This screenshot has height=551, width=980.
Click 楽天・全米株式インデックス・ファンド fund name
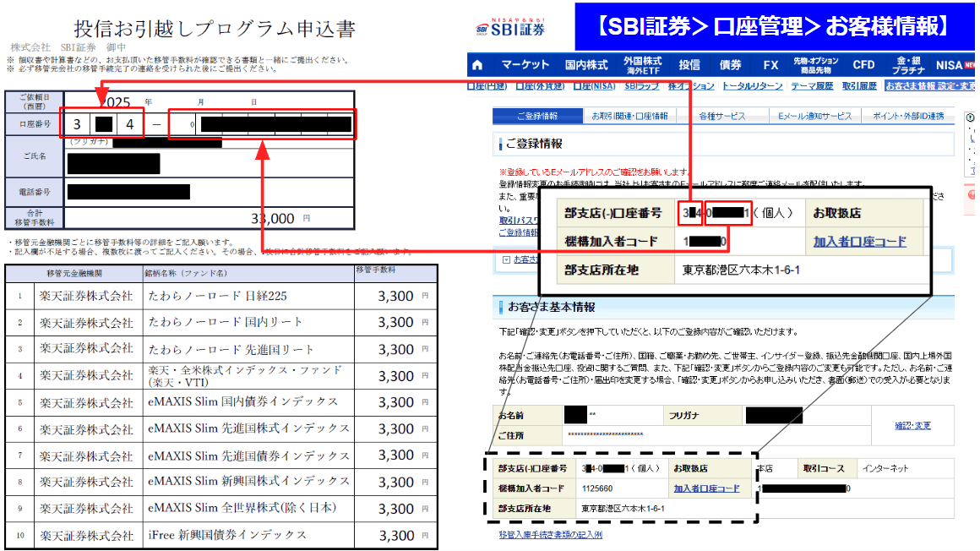(x=245, y=376)
